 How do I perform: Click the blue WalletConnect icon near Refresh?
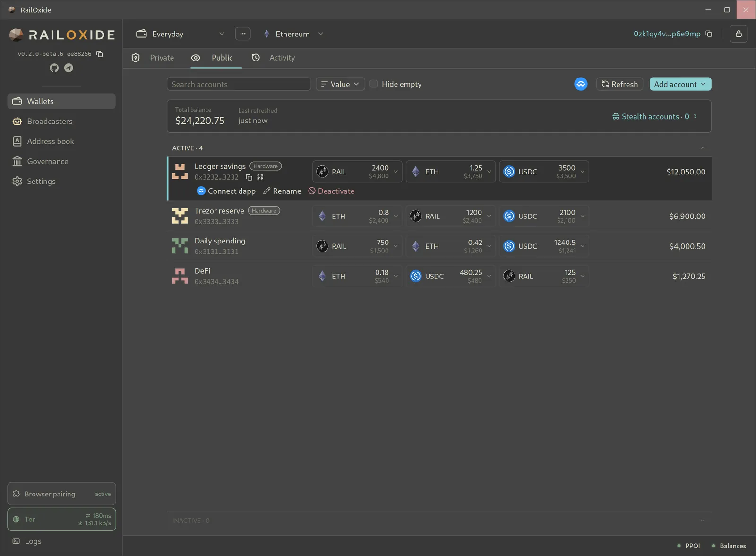[x=581, y=84]
